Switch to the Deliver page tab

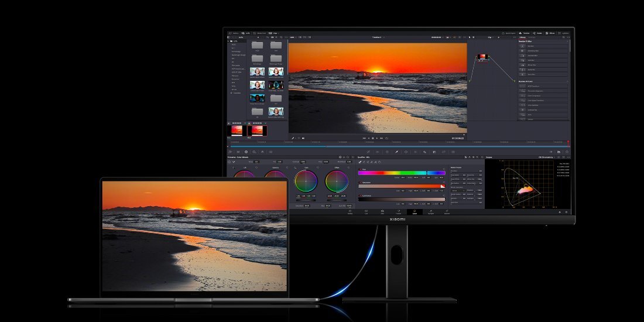(x=447, y=213)
